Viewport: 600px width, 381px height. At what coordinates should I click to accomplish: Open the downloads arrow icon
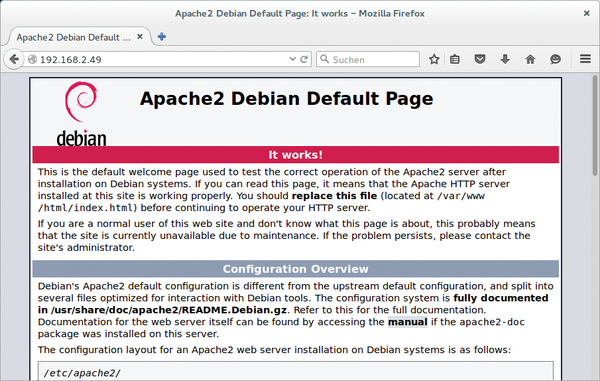coord(505,59)
